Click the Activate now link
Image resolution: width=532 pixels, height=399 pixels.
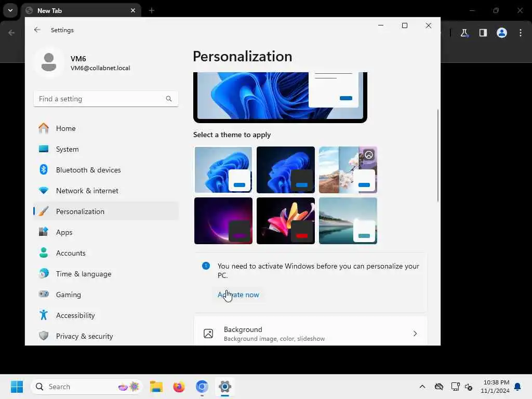(x=238, y=295)
